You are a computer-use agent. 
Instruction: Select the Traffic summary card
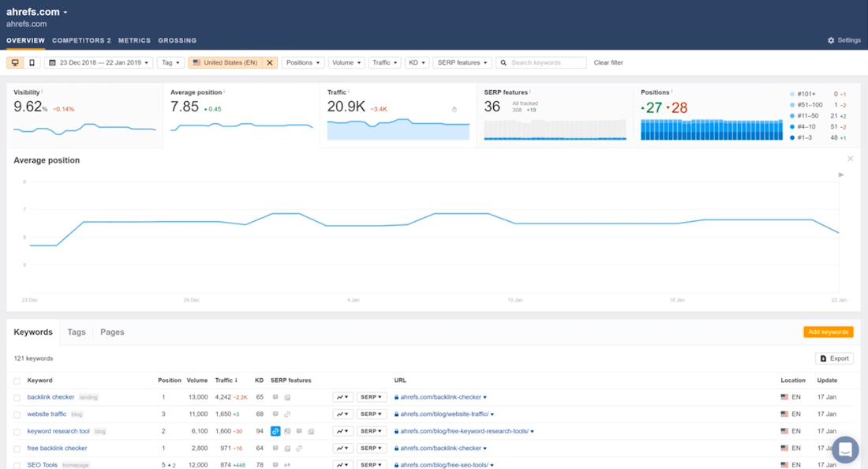click(x=398, y=115)
